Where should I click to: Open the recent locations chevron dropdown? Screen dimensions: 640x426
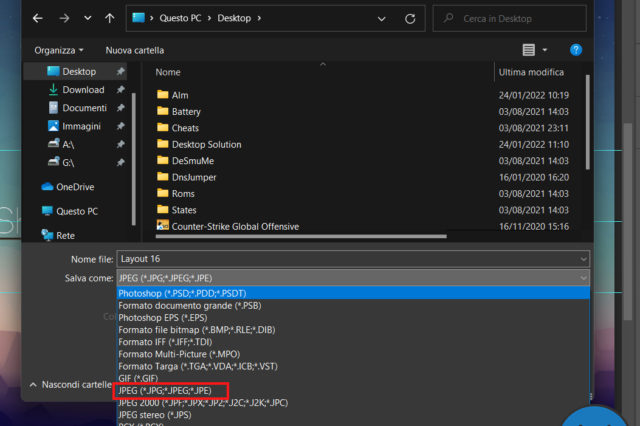(86, 18)
